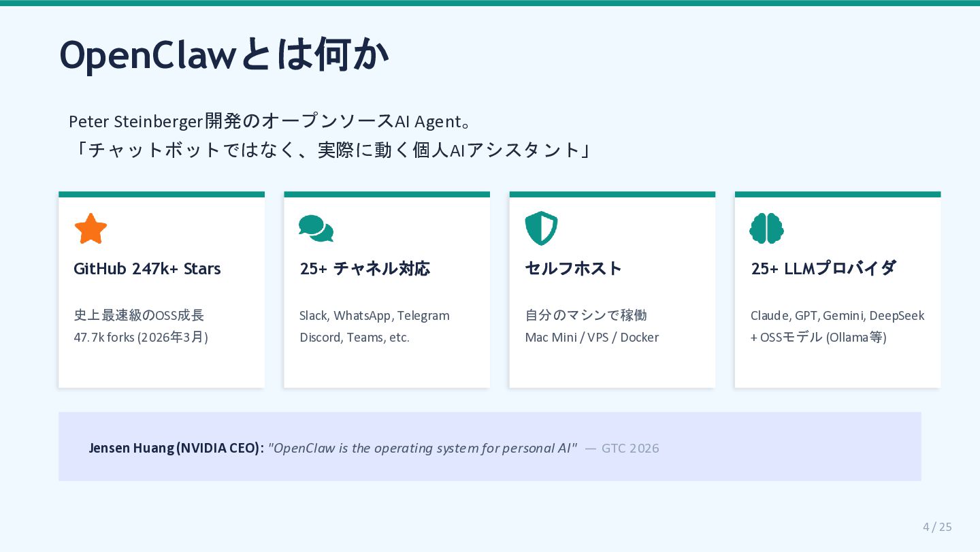The width and height of the screenshot is (980, 552).
Task: Click "Claude, GPT, Gemini, DeepSeek" text
Action: (x=837, y=316)
